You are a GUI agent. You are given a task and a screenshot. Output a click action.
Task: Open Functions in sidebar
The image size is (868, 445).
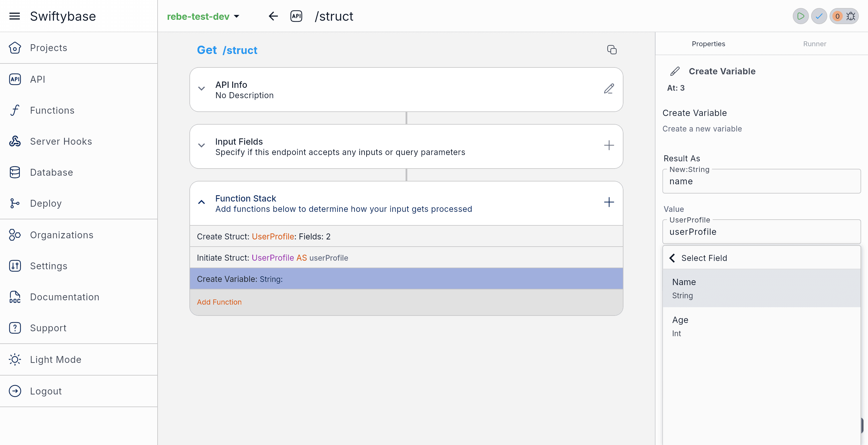pyautogui.click(x=52, y=110)
